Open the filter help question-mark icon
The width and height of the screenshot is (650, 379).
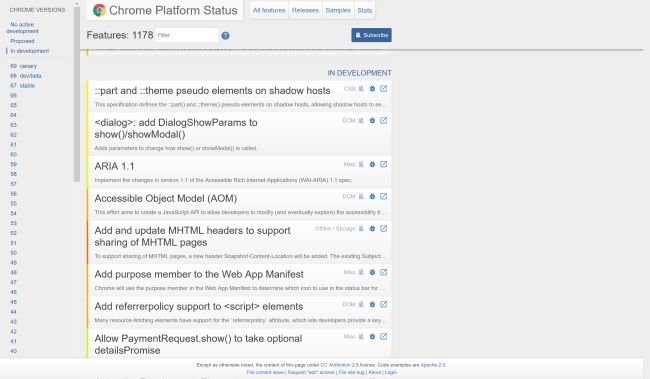point(225,36)
